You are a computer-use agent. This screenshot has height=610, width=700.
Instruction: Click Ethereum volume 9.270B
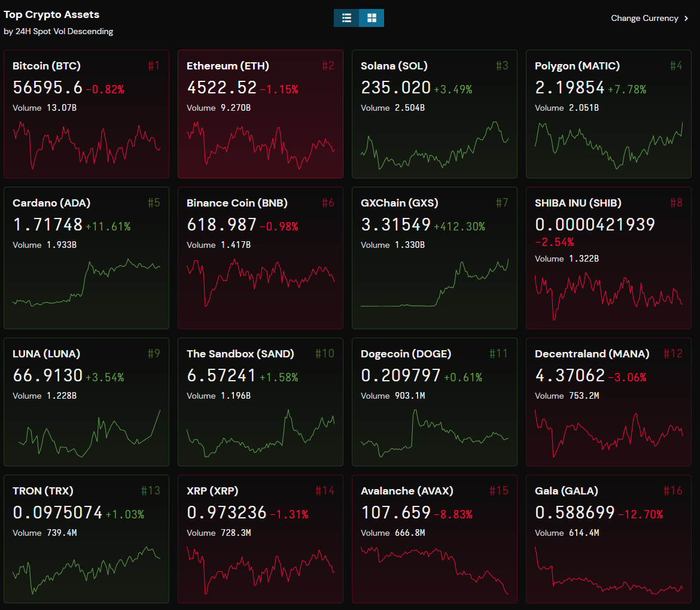pyautogui.click(x=236, y=108)
